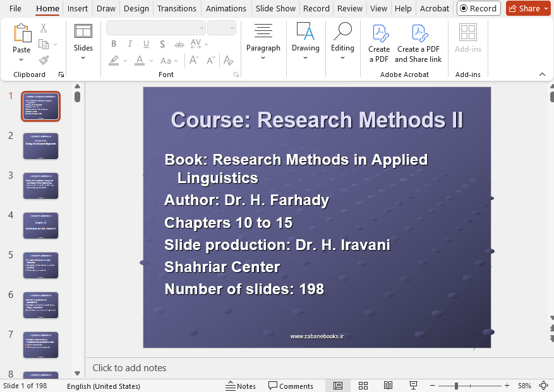Viewport: 554px width, 392px height.
Task: Open Reading View from status bar
Action: click(388, 386)
